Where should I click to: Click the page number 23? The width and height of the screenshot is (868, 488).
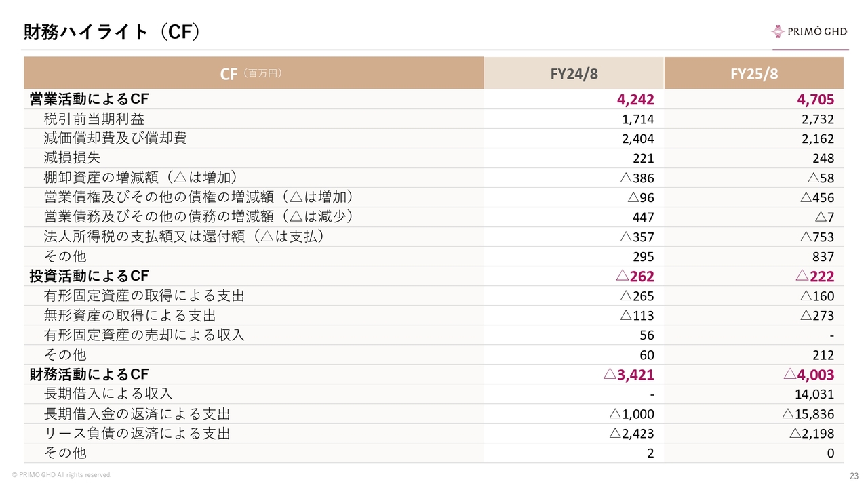(x=854, y=476)
